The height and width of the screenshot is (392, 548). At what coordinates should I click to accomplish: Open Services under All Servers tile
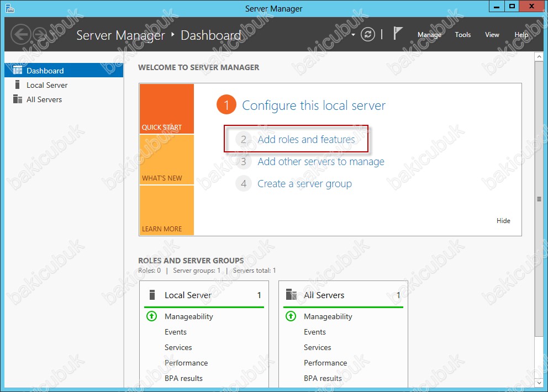click(317, 347)
